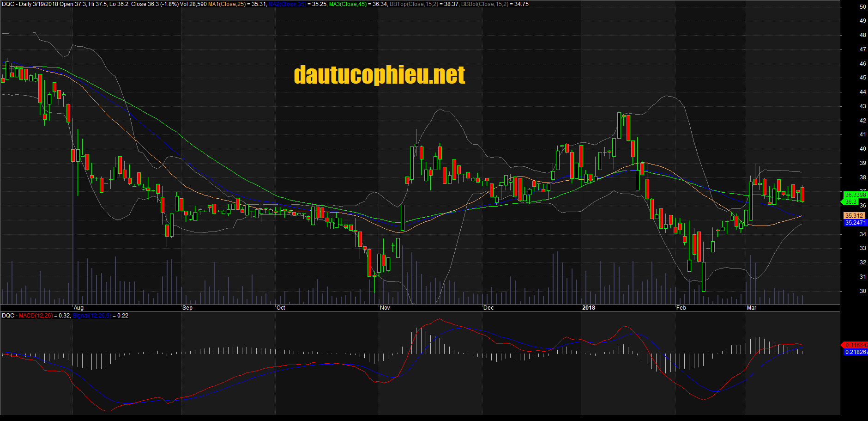Screen dimensions: 868x421
Task: Jump to the Sep marker on time axis
Action: (x=187, y=308)
